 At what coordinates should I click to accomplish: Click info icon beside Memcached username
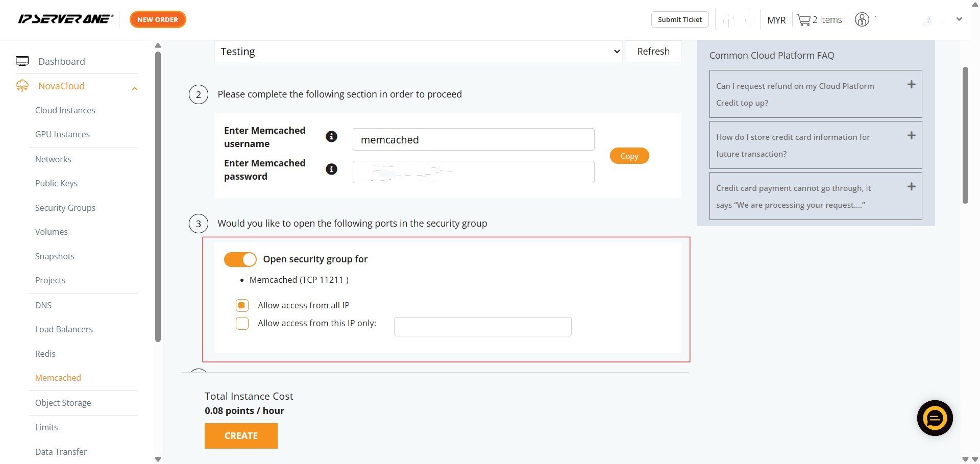click(331, 136)
